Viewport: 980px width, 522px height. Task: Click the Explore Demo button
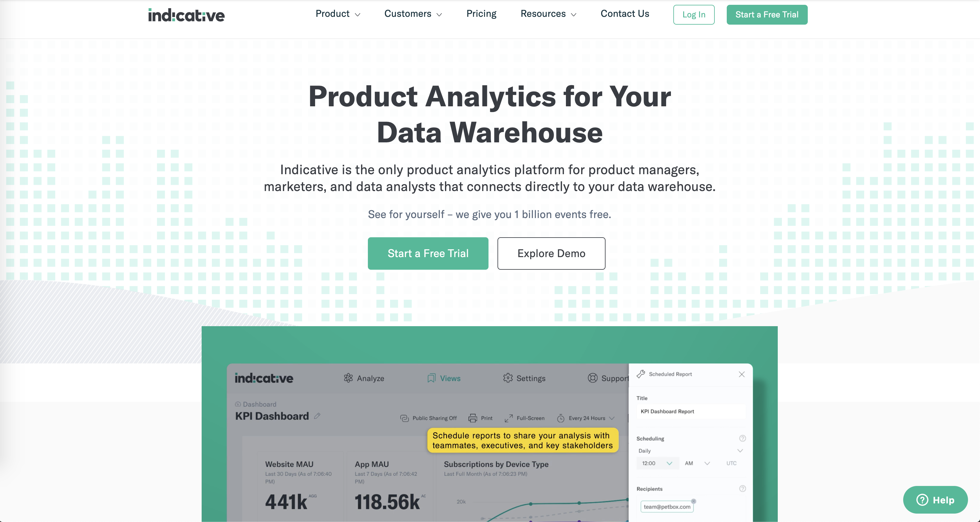tap(551, 253)
